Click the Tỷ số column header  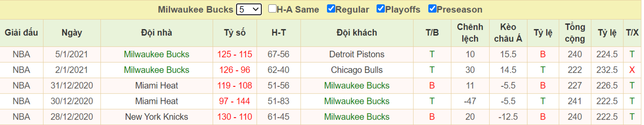coord(235,33)
